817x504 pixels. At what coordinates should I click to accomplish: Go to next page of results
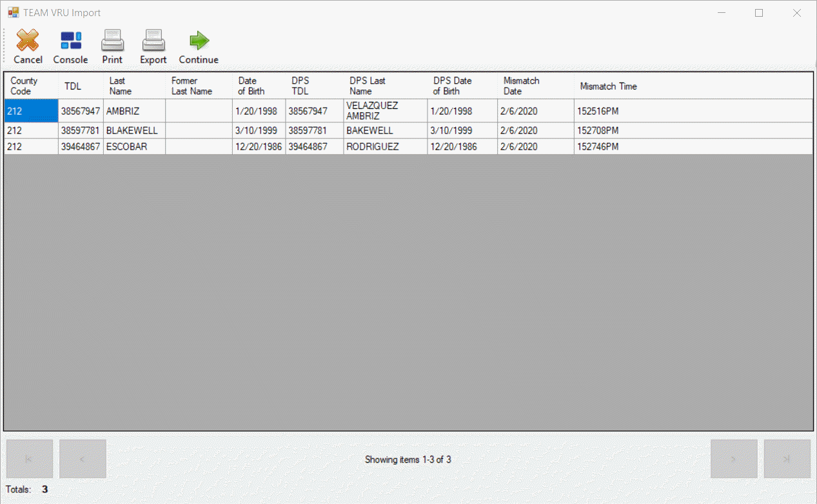(734, 459)
